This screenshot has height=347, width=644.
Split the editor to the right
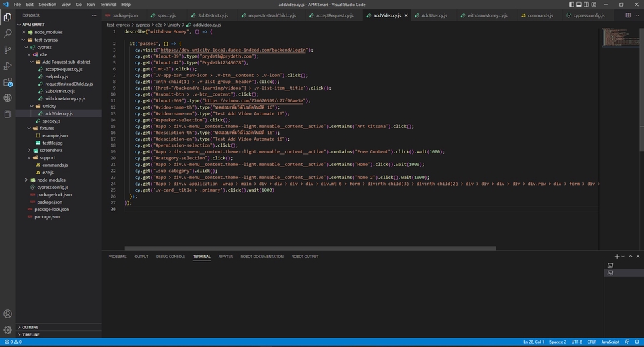[628, 15]
